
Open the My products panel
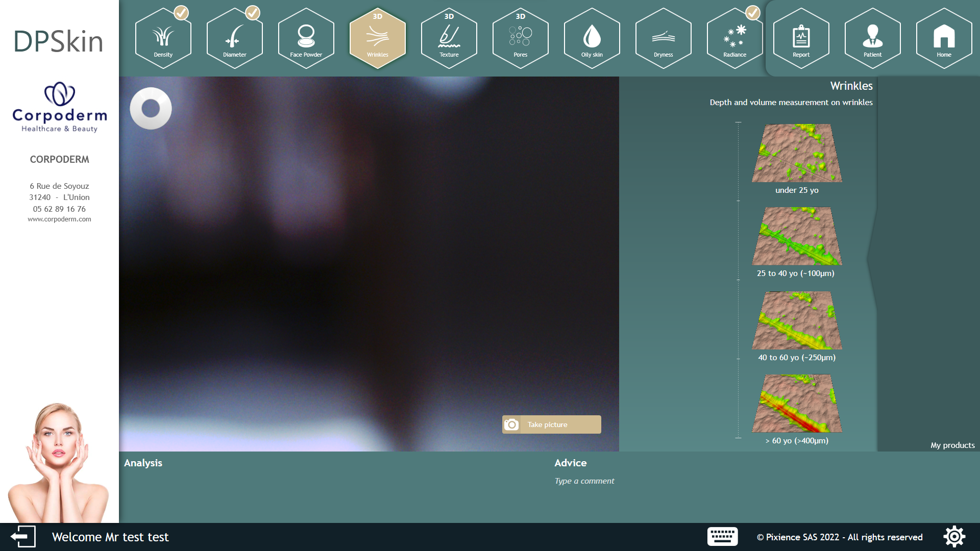tap(952, 445)
